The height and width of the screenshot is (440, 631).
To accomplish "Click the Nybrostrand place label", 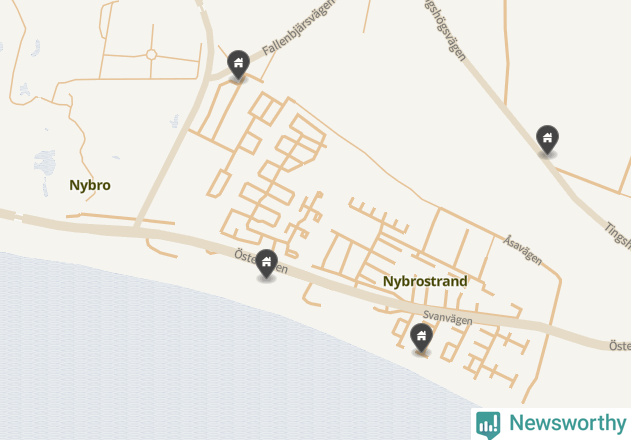I will [x=425, y=281].
